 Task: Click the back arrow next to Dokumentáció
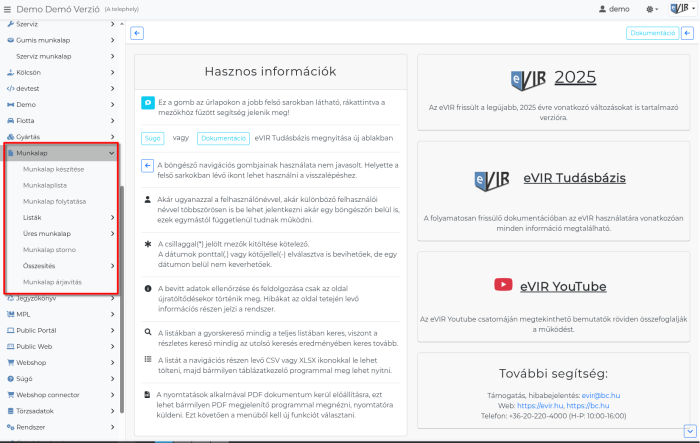click(688, 33)
